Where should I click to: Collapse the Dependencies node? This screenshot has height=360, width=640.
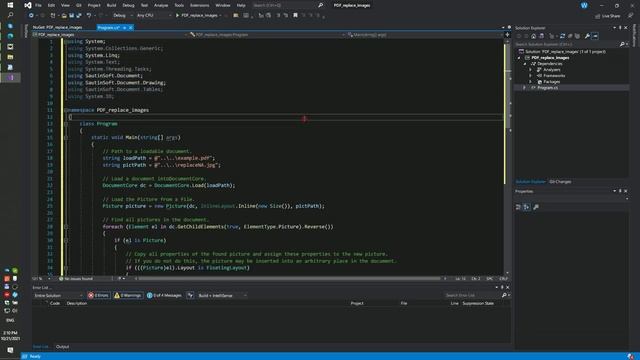525,64
